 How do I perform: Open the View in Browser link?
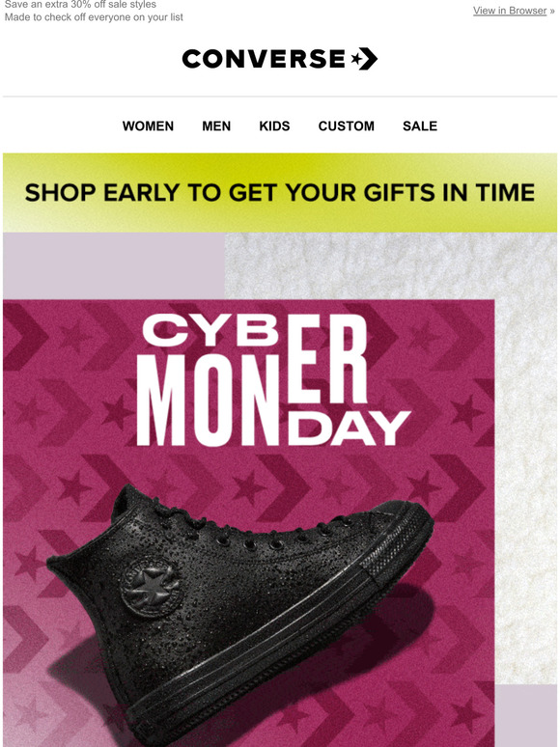tap(510, 11)
